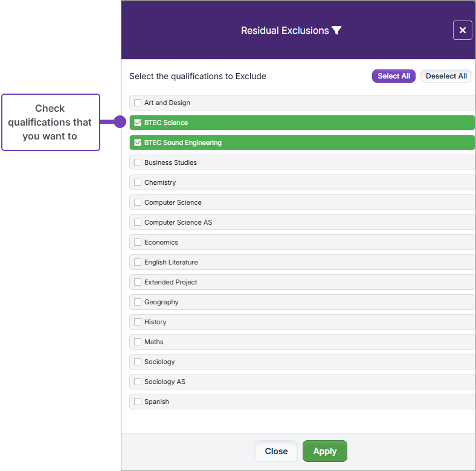Check the Maths checkbox
476x471 pixels.
tap(138, 342)
